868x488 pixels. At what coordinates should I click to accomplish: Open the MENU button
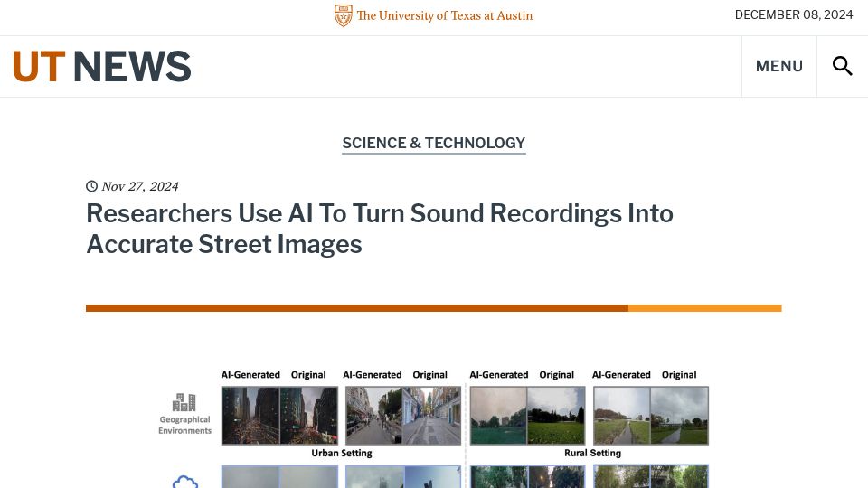(x=778, y=66)
